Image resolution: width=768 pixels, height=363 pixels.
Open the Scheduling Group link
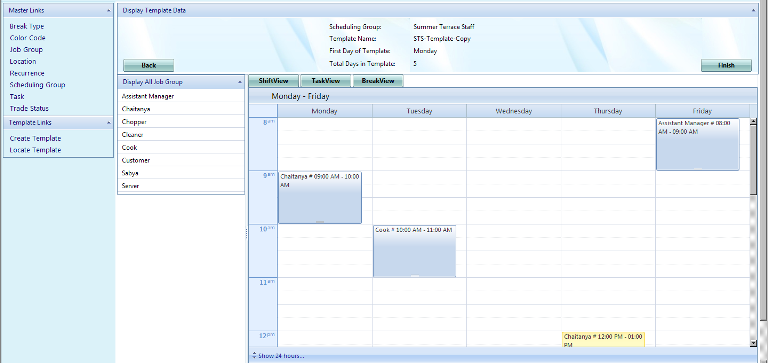coord(37,85)
